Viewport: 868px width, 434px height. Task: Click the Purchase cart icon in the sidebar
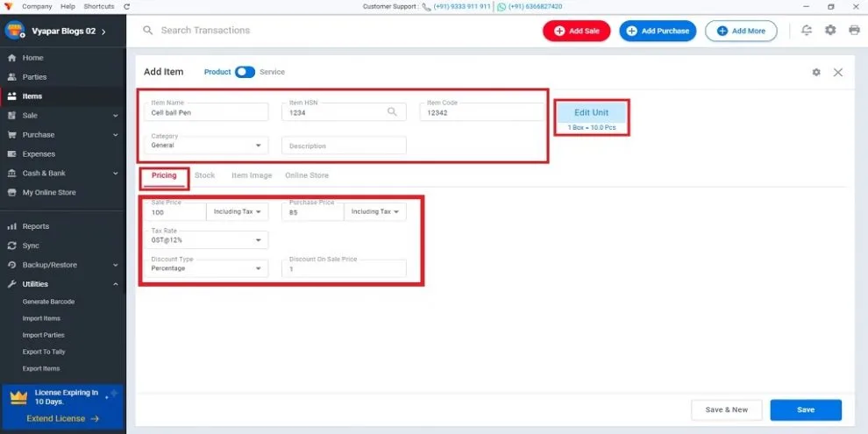coord(11,134)
